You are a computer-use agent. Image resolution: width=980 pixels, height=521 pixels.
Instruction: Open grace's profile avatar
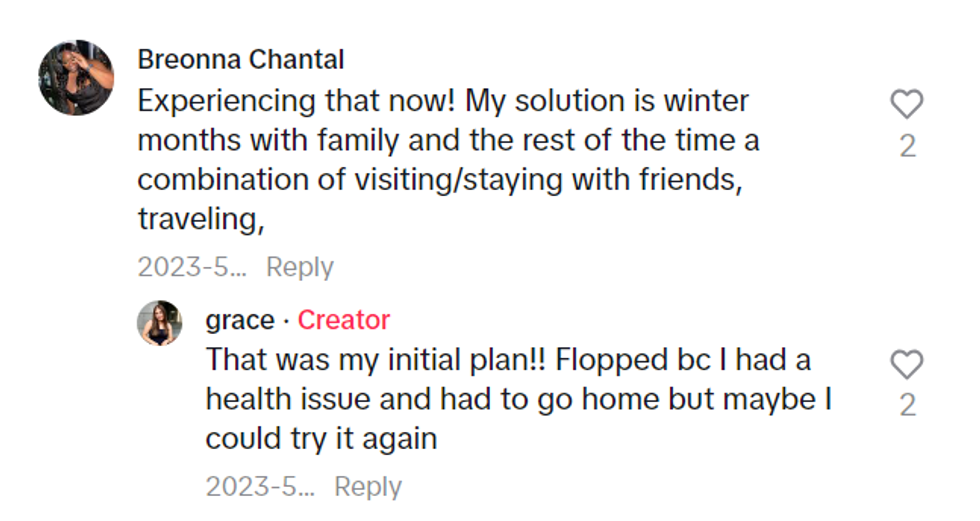click(x=160, y=323)
